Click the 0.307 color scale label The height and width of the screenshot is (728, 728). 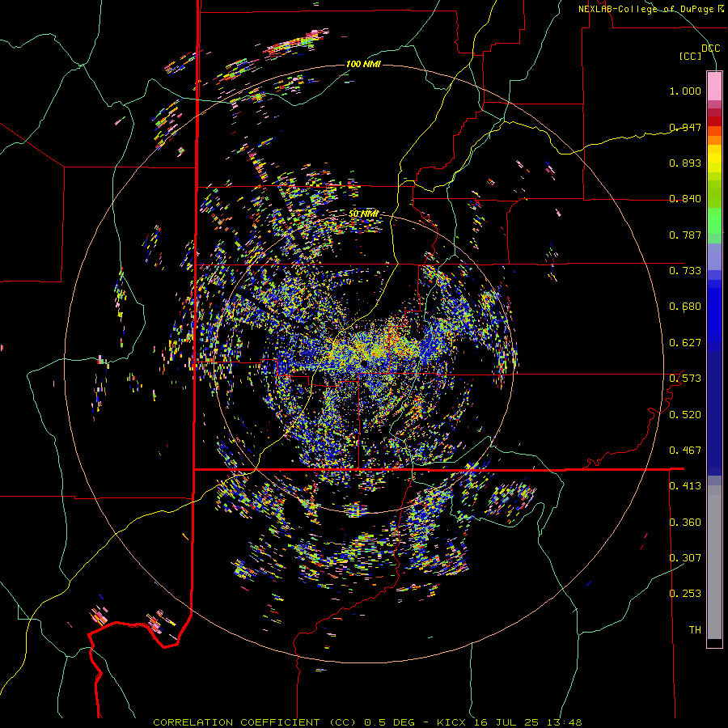coord(685,557)
